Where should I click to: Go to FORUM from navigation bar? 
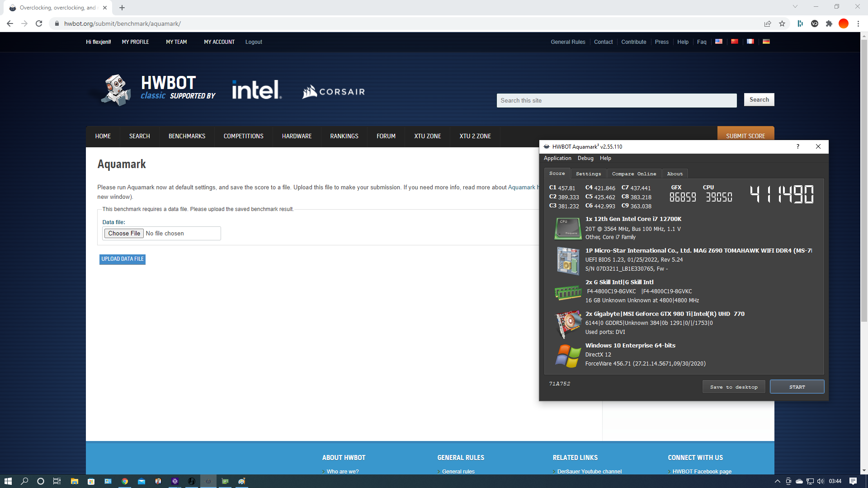click(x=386, y=136)
